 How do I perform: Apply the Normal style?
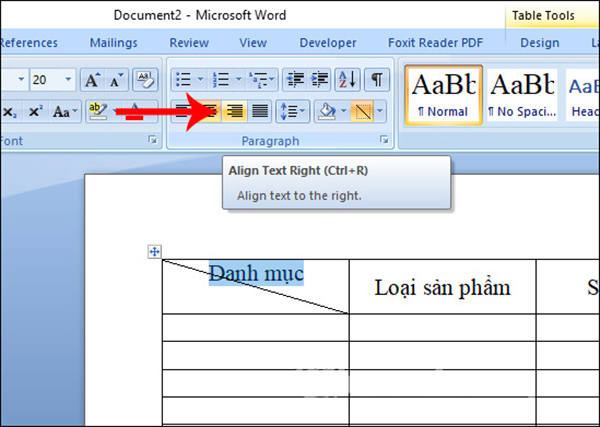(x=441, y=95)
